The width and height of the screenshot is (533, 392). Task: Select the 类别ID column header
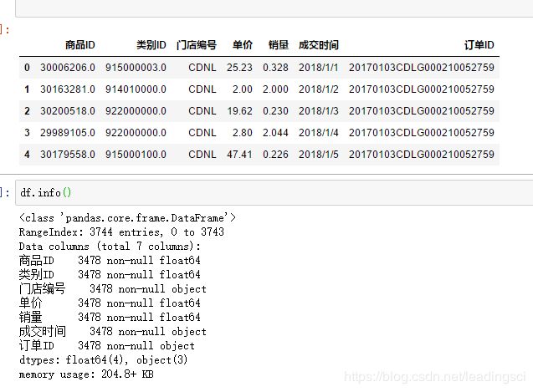151,45
